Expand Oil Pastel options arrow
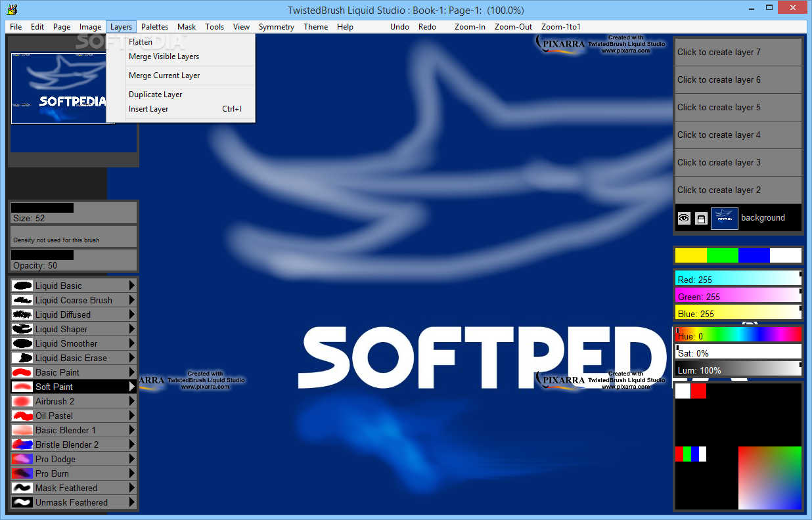 [x=132, y=416]
